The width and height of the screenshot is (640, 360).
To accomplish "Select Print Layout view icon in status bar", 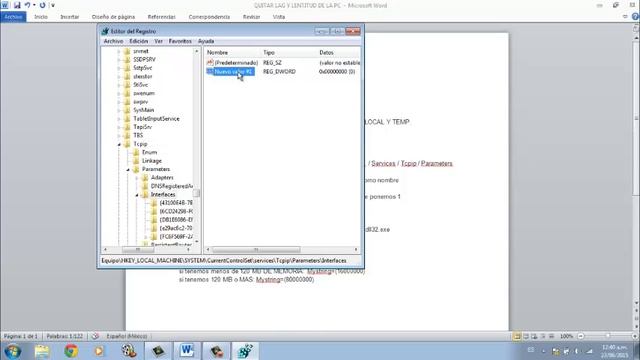I will pyautogui.click(x=517, y=336).
